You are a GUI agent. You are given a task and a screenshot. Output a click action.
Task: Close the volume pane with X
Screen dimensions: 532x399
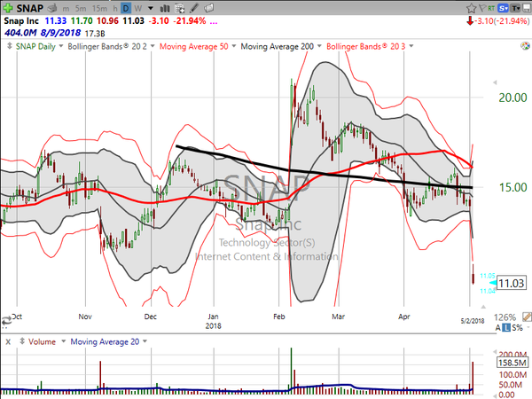8,342
